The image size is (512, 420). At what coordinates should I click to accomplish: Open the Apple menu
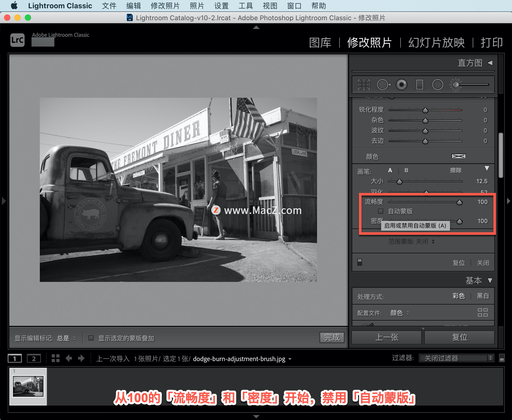tap(14, 6)
